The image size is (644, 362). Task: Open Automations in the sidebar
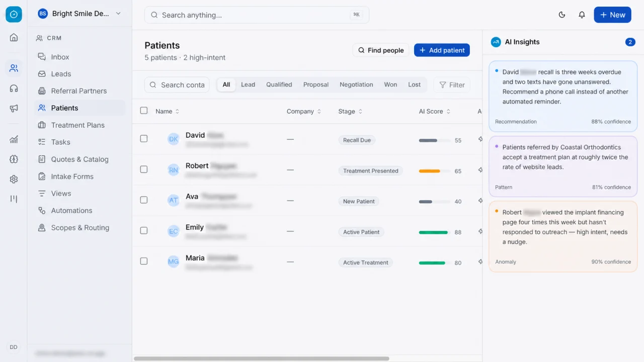point(79,211)
